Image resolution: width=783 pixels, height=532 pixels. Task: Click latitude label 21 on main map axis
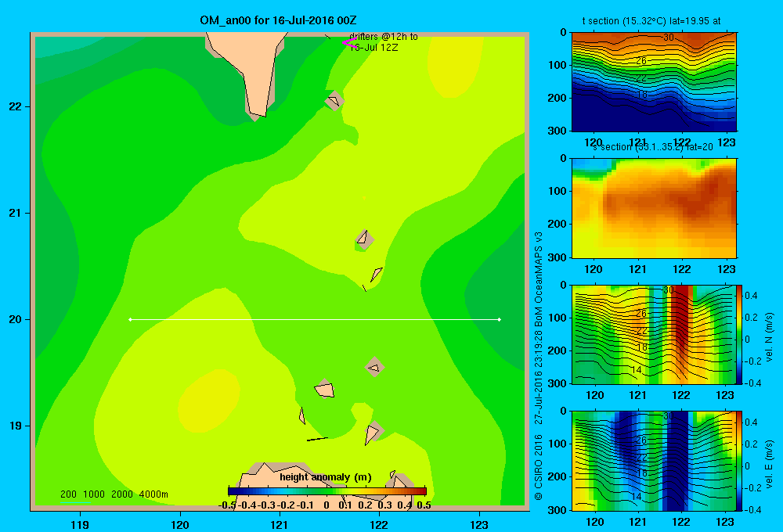pyautogui.click(x=15, y=213)
